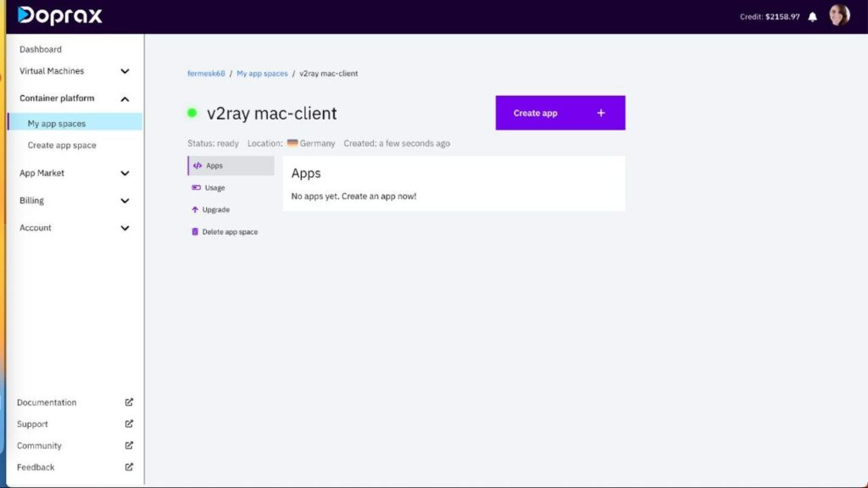The image size is (868, 488).
Task: Click the plus icon on Create app
Action: pyautogui.click(x=601, y=113)
